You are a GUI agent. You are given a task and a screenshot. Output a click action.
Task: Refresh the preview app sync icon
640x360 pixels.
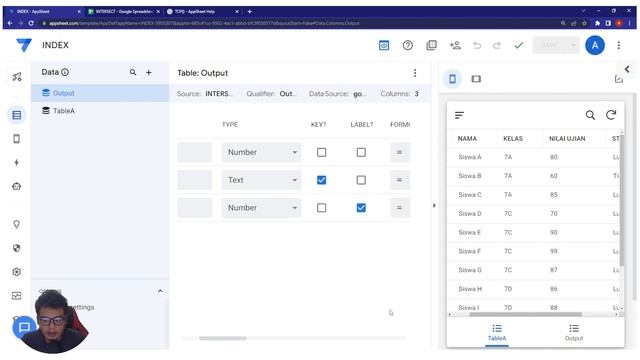[x=611, y=115]
